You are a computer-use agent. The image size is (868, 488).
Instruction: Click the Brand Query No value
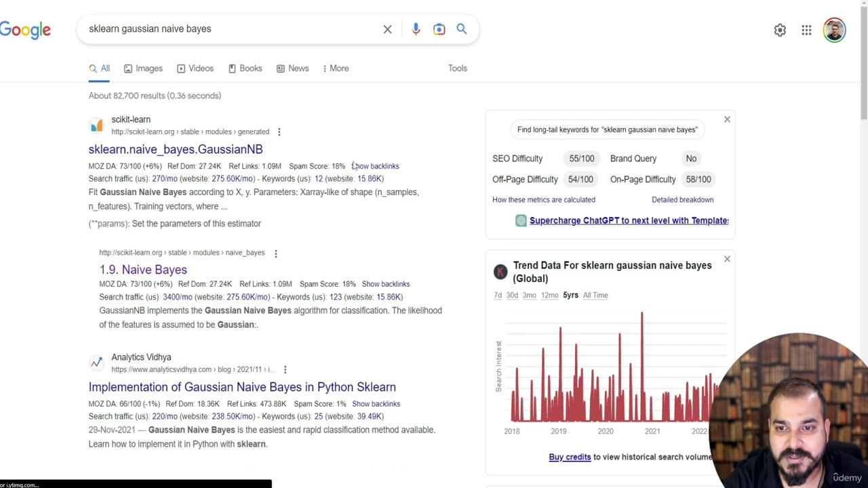(691, 159)
